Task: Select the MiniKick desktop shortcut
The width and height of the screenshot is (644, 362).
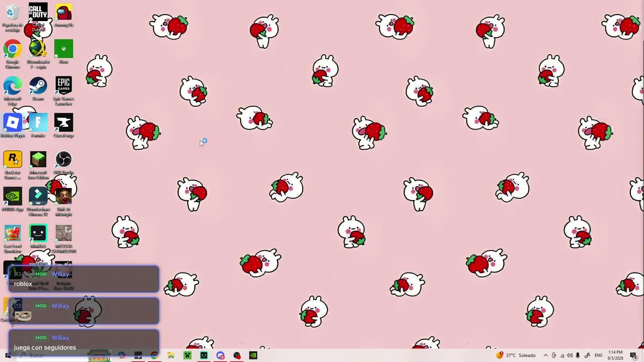Action: (x=38, y=236)
